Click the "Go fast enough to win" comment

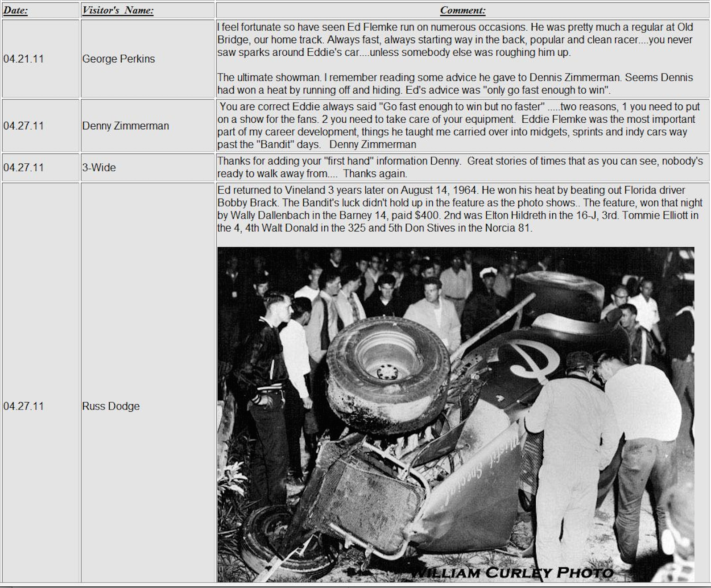point(459,126)
